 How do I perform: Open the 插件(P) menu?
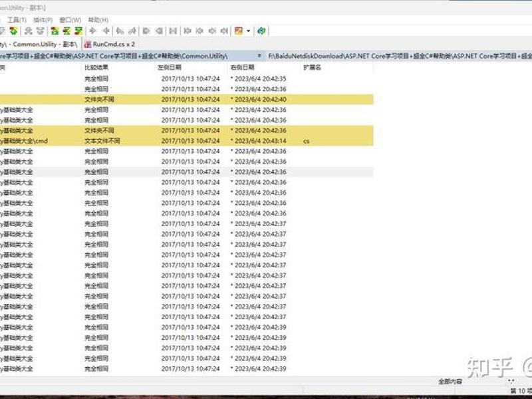(43, 20)
